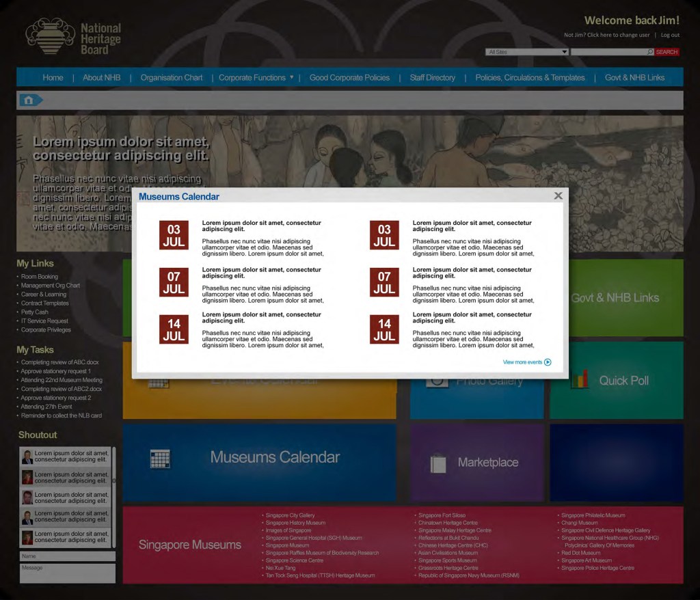Click the Shoutout Name input field
700x600 pixels.
click(67, 556)
